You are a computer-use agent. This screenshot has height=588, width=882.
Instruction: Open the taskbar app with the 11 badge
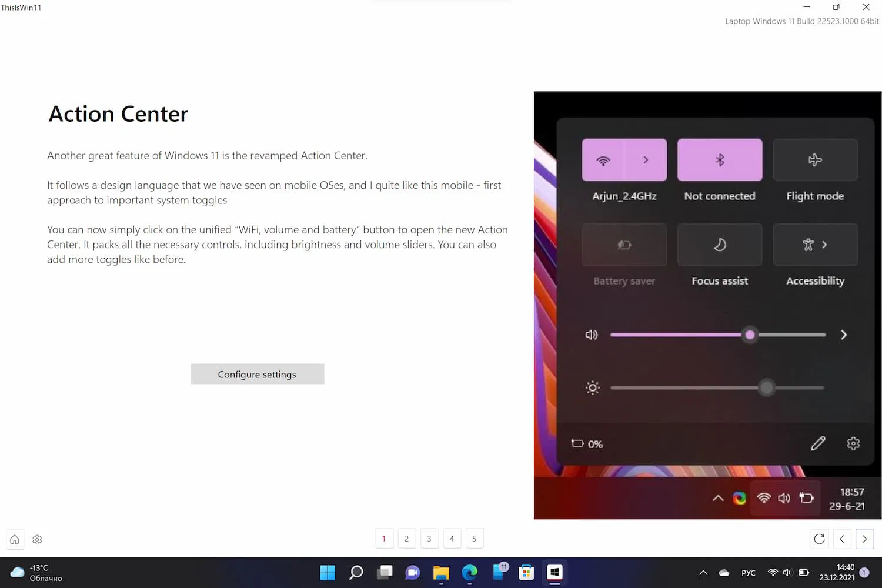[500, 572]
